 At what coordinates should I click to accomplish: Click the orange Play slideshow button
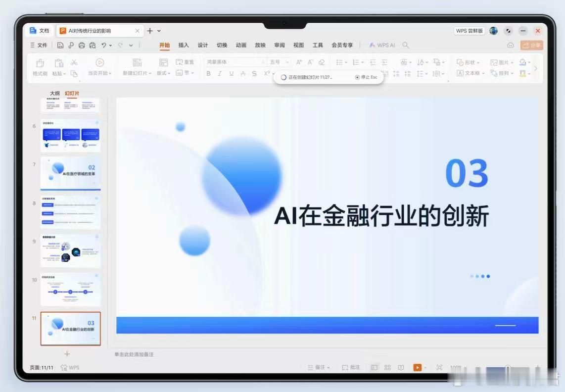(x=417, y=367)
